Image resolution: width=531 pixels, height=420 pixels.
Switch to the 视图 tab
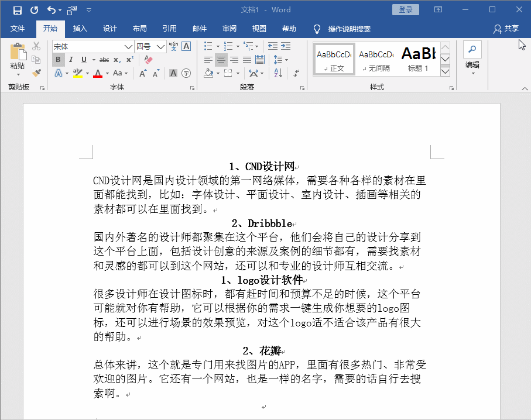[259, 29]
